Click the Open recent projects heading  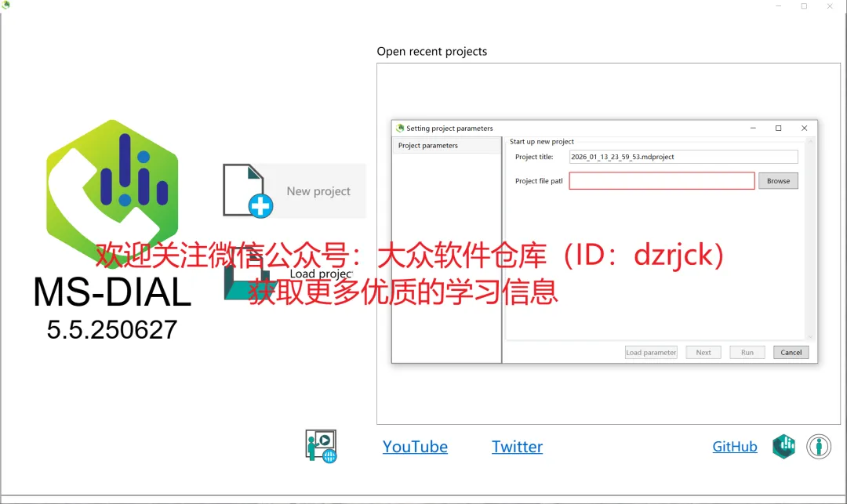pos(431,51)
